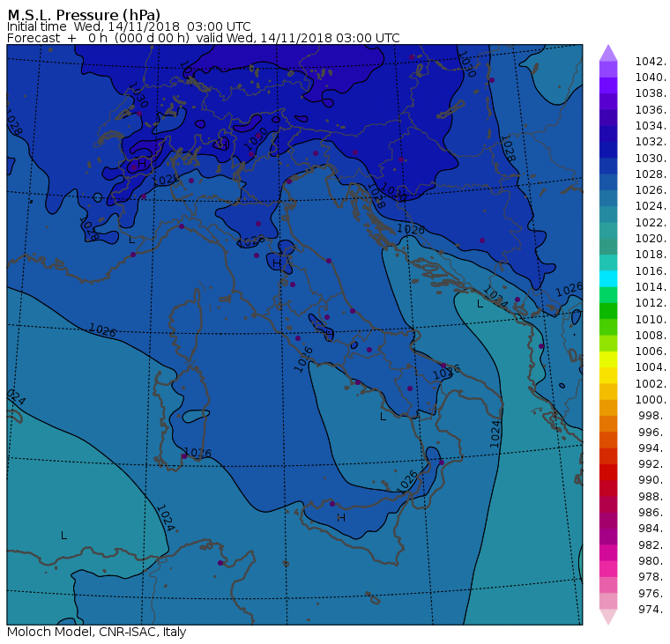Pick the legend band between 1040 and 1042
The image size is (670, 644).
point(608,70)
